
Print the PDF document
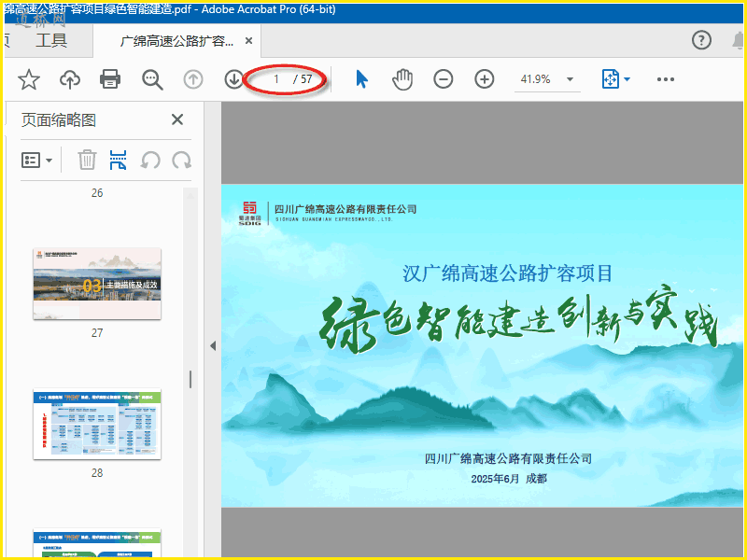point(110,79)
